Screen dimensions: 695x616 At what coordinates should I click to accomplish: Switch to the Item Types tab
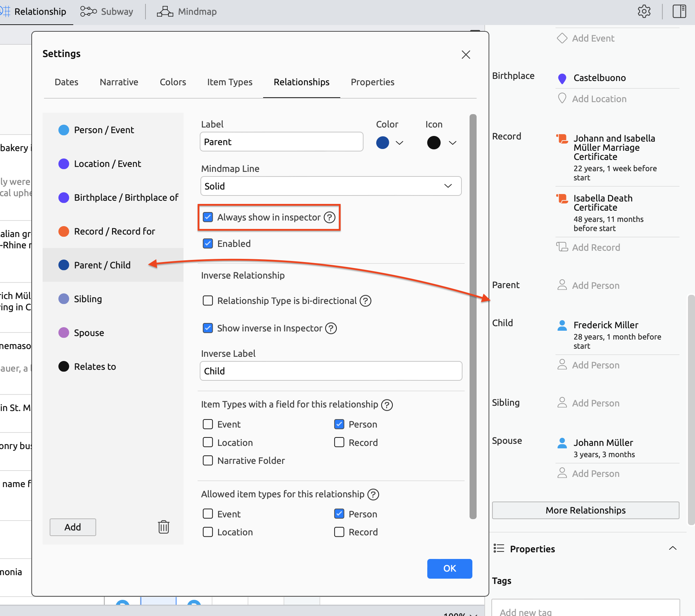tap(230, 82)
